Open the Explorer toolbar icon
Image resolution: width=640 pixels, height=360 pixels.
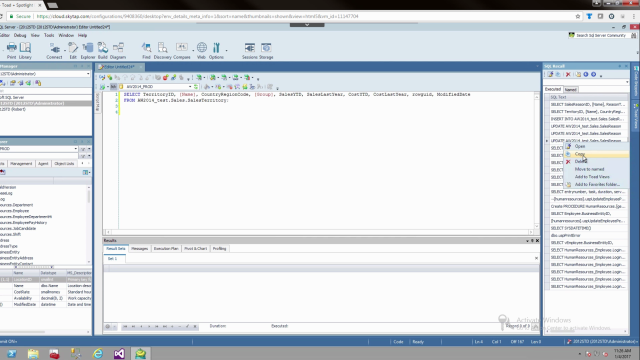point(87,51)
